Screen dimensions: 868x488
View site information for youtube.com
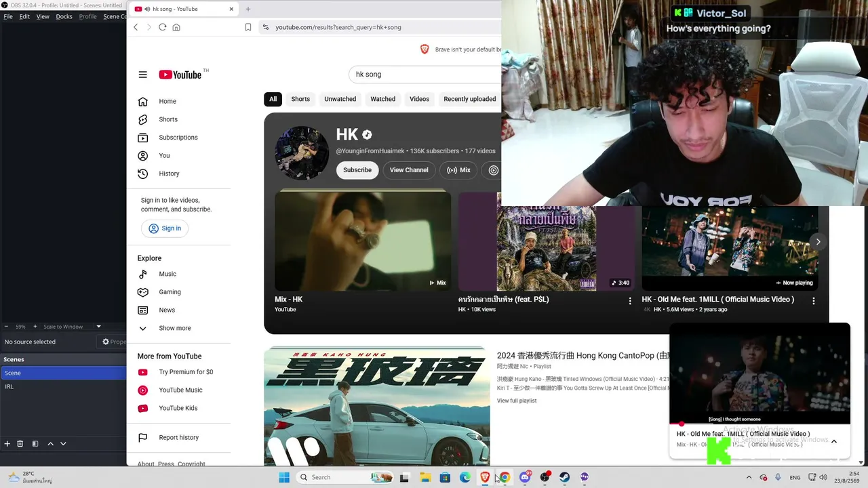(x=266, y=27)
